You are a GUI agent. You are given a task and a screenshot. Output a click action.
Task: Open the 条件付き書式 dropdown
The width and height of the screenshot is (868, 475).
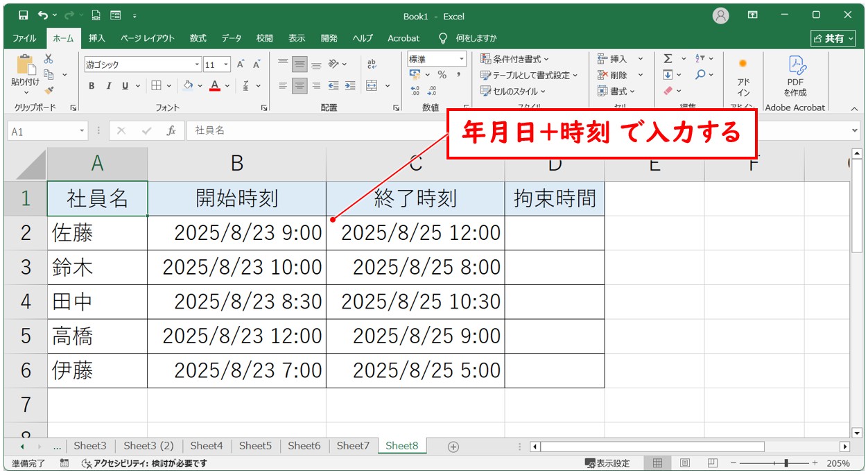point(514,59)
